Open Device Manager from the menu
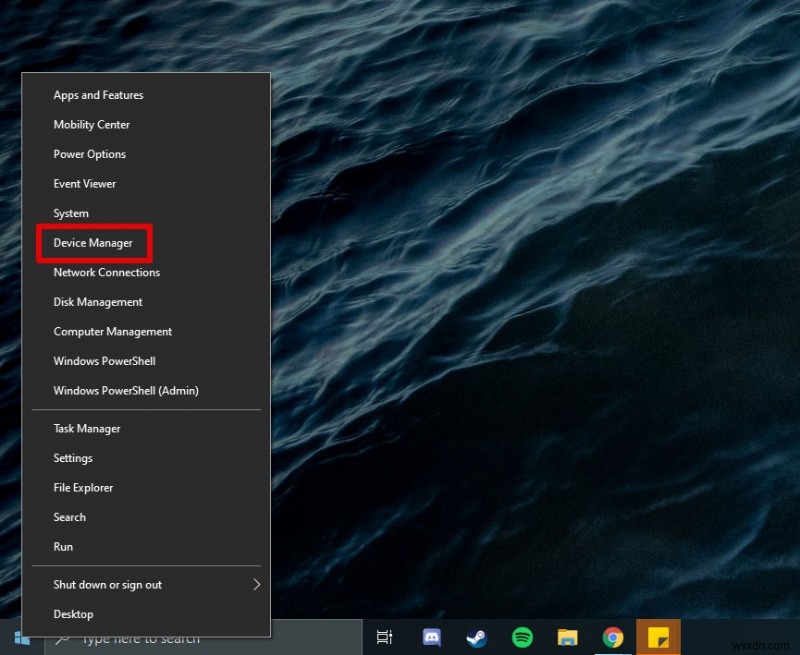This screenshot has width=800, height=655. 93,243
